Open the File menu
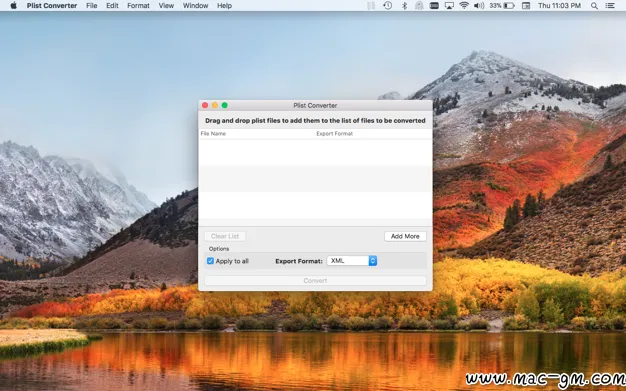 (x=91, y=6)
